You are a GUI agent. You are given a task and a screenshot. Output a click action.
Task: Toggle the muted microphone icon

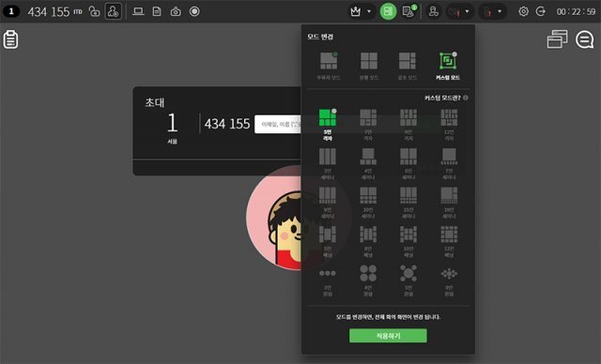click(487, 11)
